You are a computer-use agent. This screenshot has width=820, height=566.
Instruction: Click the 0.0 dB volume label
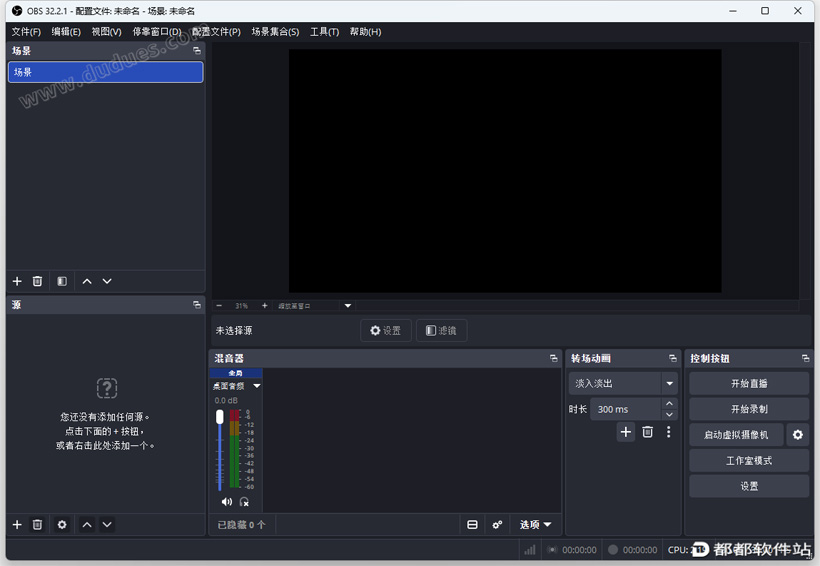(226, 400)
